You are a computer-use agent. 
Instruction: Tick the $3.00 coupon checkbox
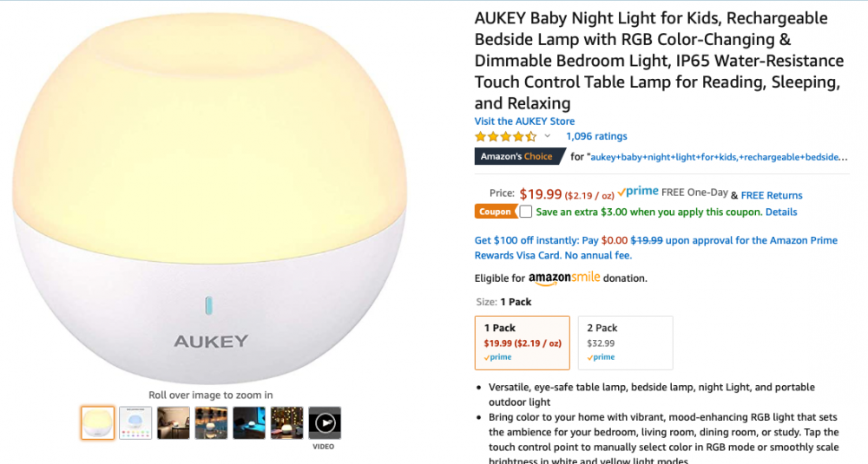click(x=526, y=212)
